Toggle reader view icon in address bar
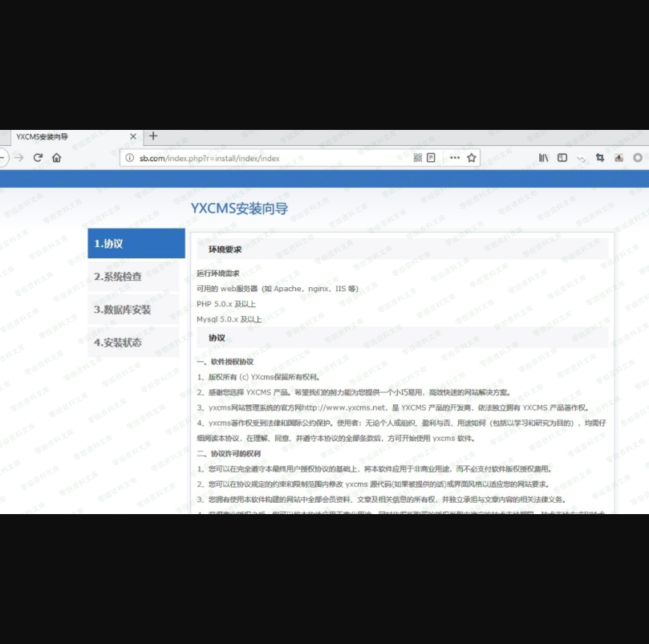Viewport: 649px width, 644px height. tap(432, 158)
